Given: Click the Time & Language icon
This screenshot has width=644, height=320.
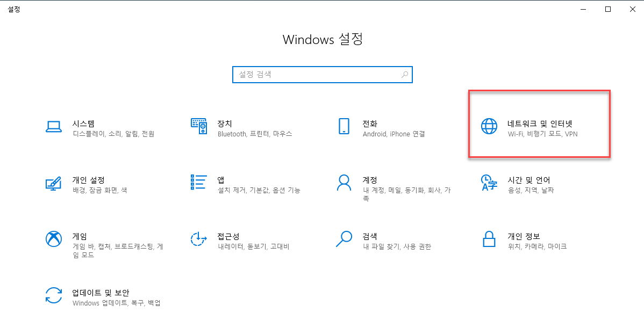Looking at the screenshot, I should click(489, 183).
